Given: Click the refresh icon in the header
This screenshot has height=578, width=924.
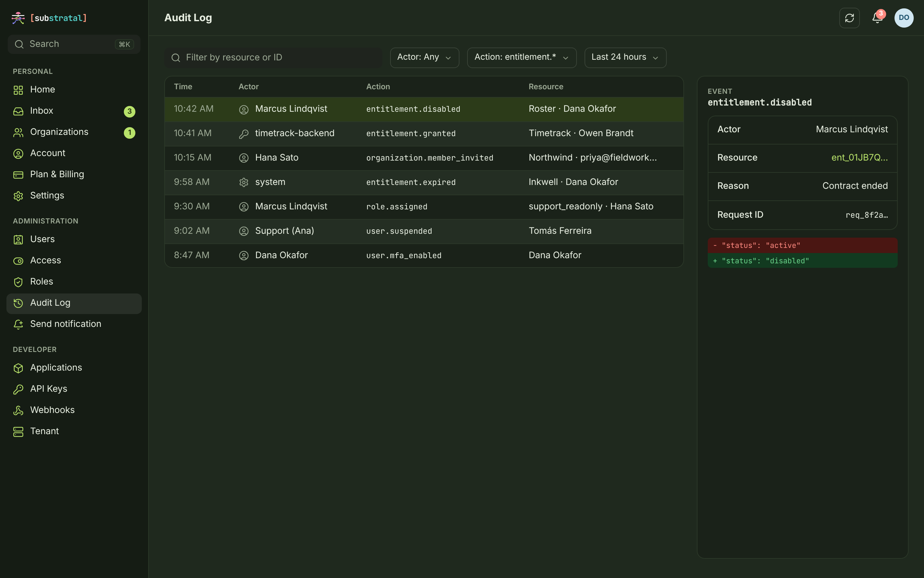Looking at the screenshot, I should (849, 18).
